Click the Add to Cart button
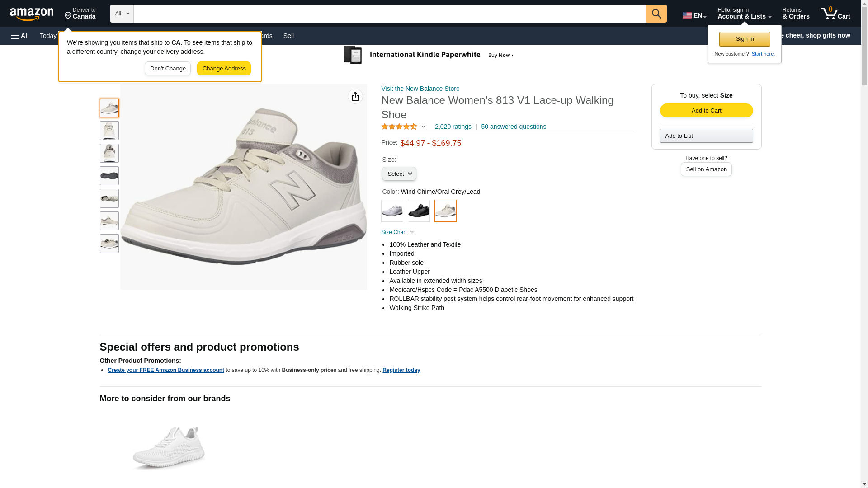Screen dimensions: 868x488 click(706, 111)
